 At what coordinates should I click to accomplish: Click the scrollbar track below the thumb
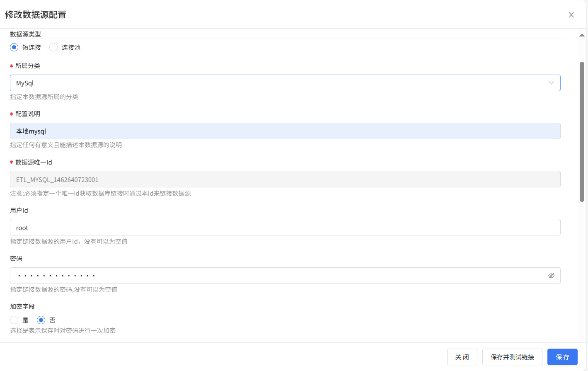pos(582,269)
